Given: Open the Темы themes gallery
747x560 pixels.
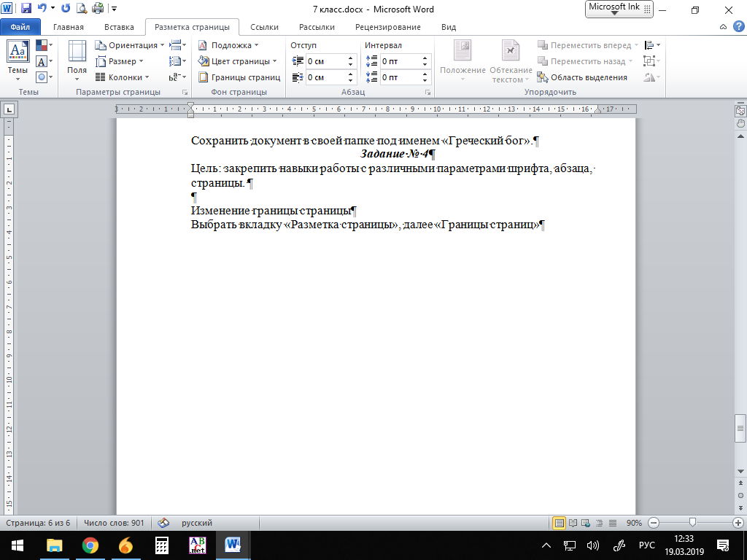Looking at the screenshot, I should point(18,61).
